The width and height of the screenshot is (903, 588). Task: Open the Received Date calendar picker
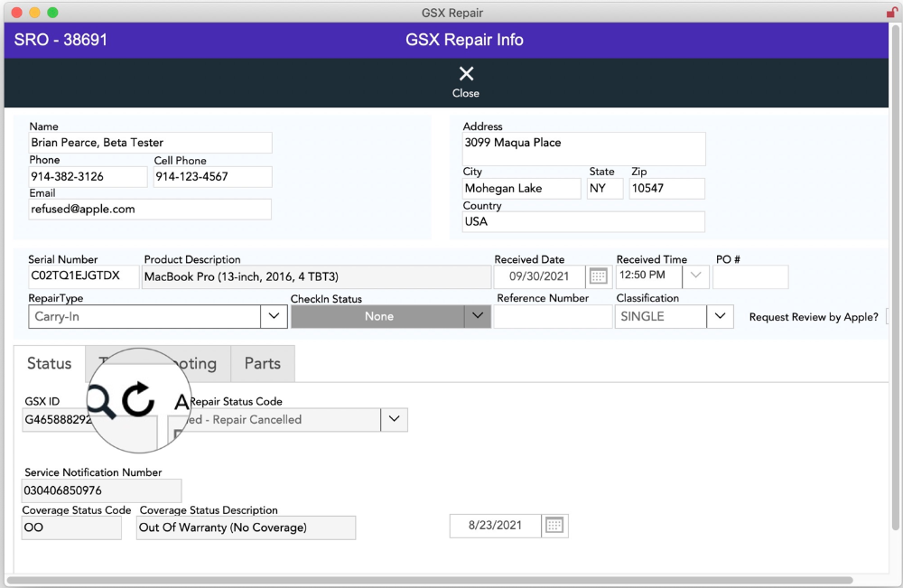coord(598,276)
